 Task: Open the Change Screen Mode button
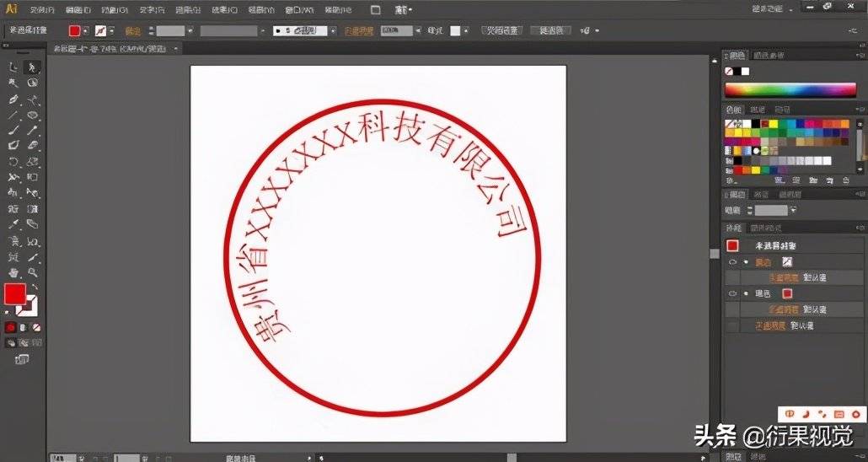(x=22, y=360)
